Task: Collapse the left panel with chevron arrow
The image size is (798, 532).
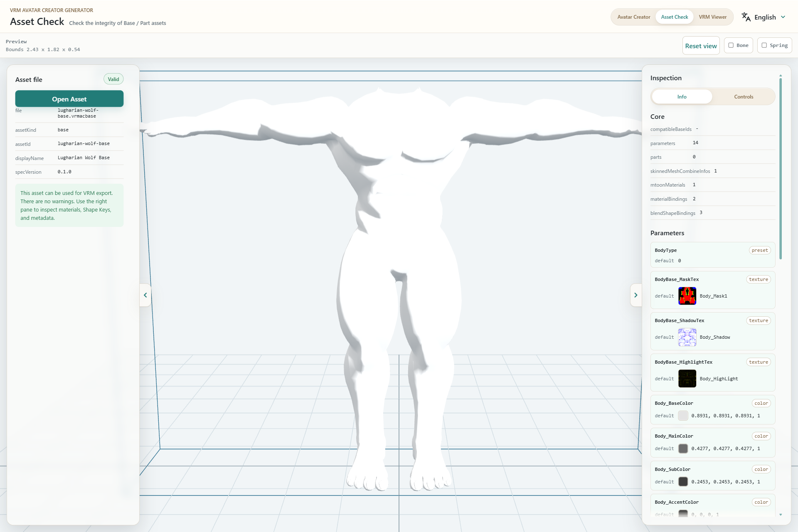Action: click(145, 295)
